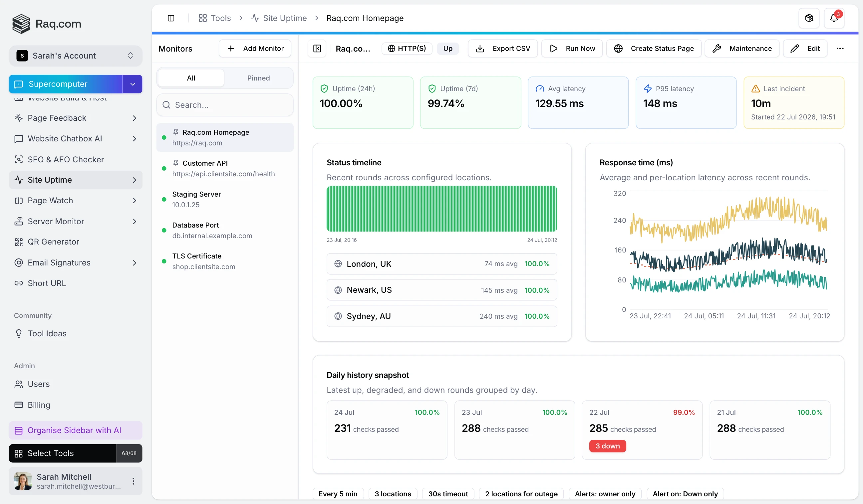Open the Short URL tool
863x504 pixels.
[75, 283]
